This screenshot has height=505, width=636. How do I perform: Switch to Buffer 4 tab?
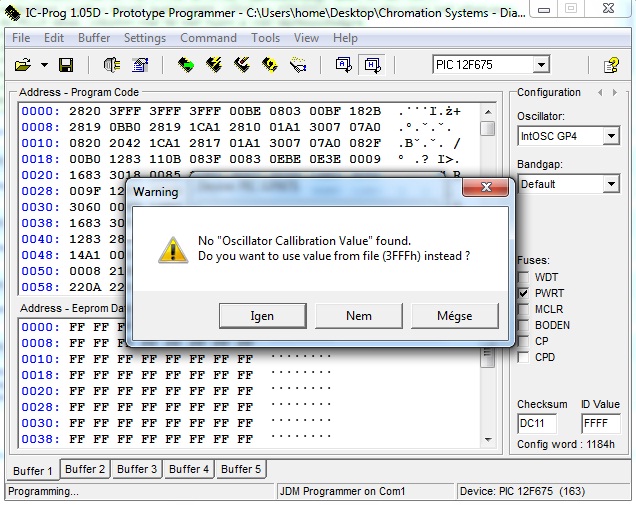pos(189,469)
